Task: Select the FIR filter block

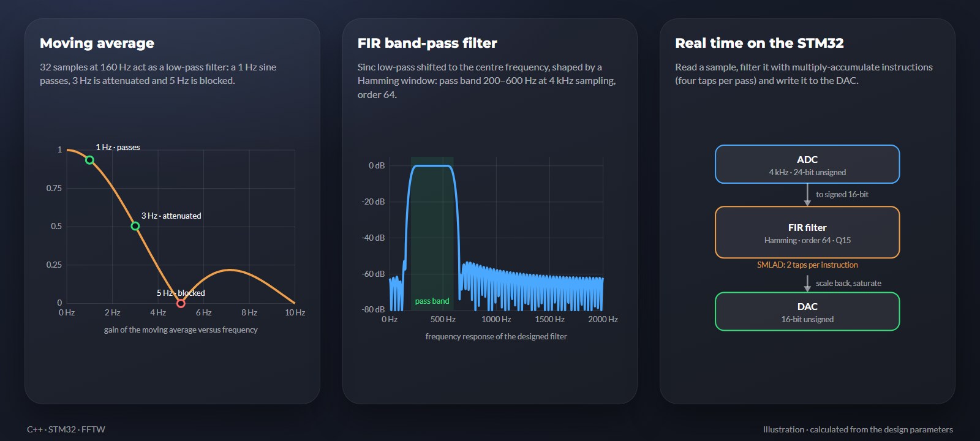Action: [807, 232]
